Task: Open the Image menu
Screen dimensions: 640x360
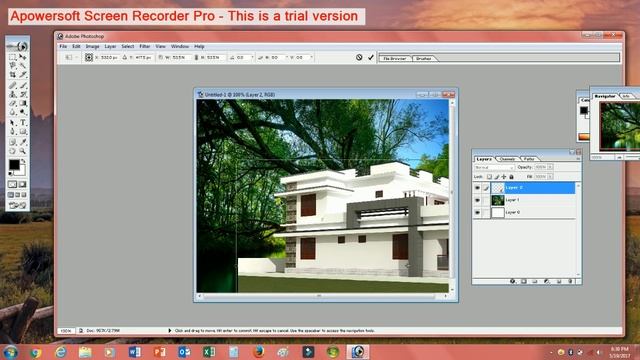Action: point(92,47)
